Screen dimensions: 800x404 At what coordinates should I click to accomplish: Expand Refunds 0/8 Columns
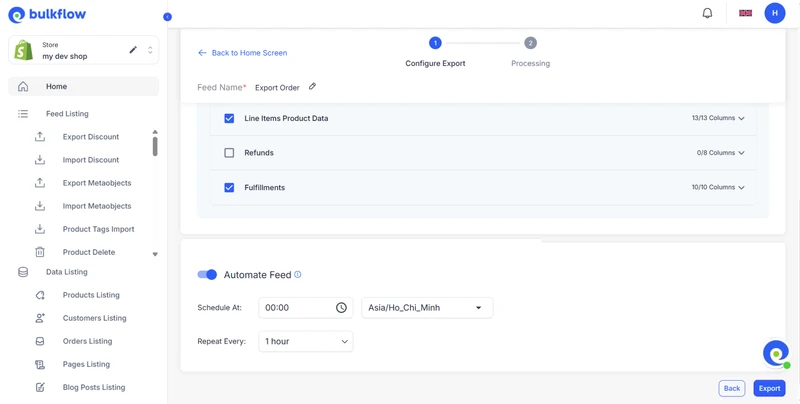720,153
